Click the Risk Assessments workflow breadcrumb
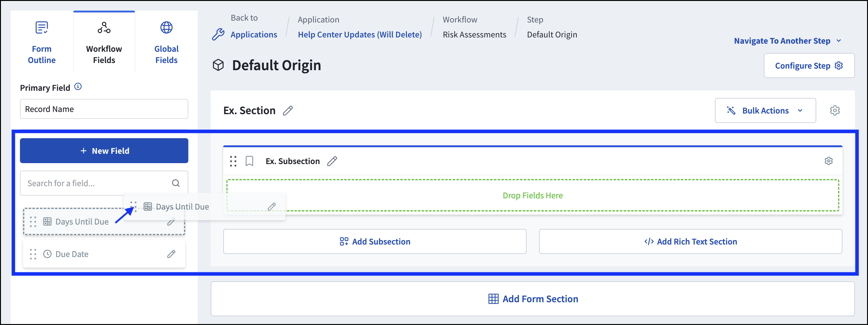The height and width of the screenshot is (325, 868). click(474, 34)
